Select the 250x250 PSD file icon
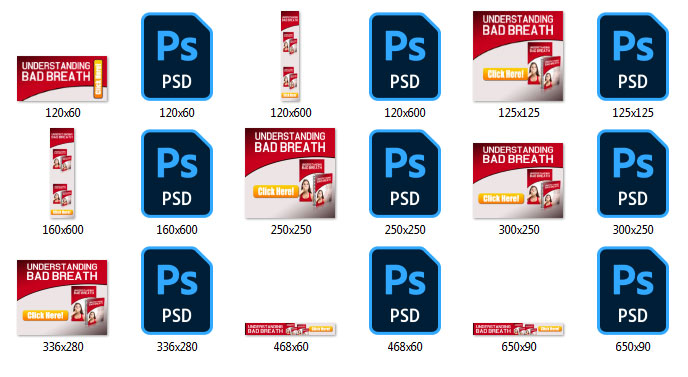This screenshot has height=377, width=688. coord(405,173)
